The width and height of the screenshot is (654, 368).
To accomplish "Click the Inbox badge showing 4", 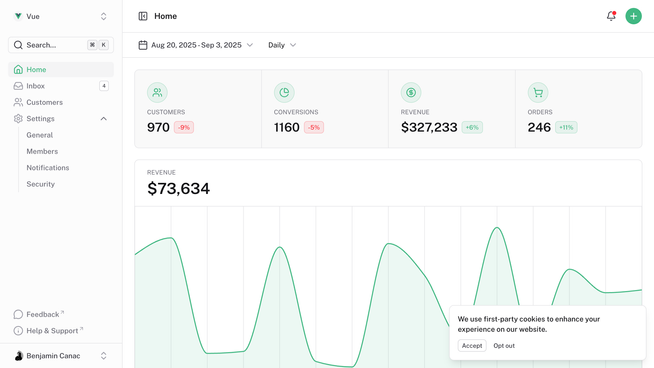I will coord(104,86).
